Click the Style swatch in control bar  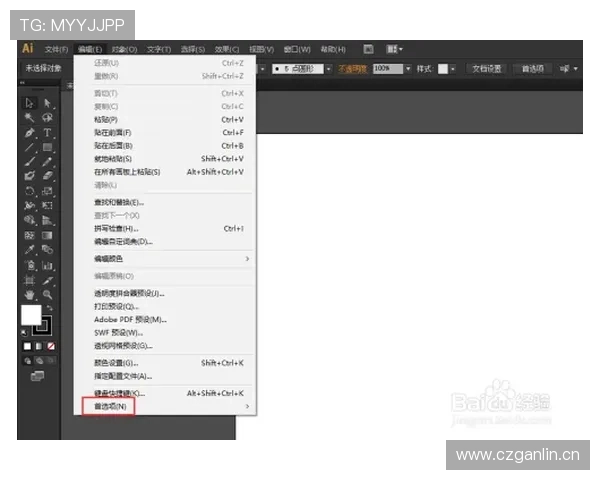coord(443,69)
